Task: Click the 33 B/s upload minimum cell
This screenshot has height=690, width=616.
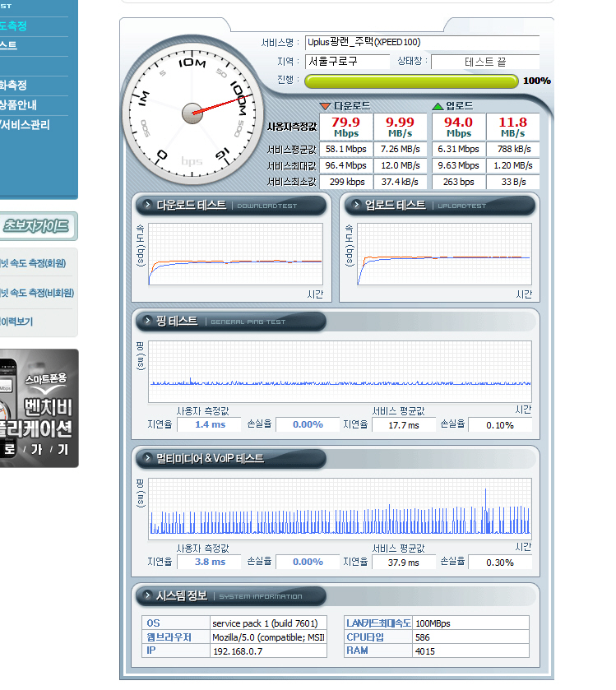Action: click(x=513, y=182)
